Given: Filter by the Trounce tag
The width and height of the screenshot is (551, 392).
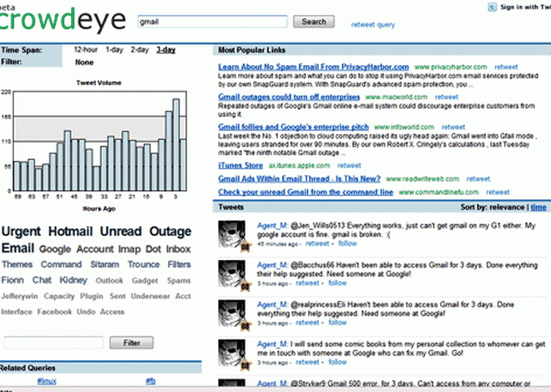Looking at the screenshot, I should tap(144, 264).
